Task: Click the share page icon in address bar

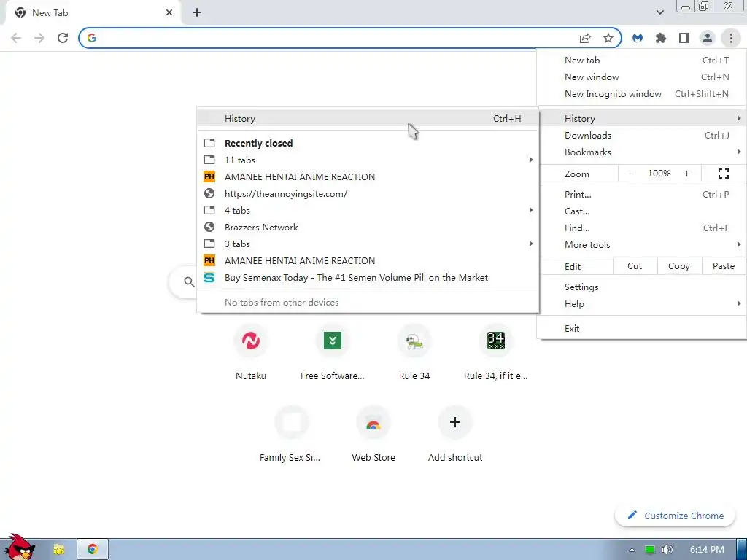Action: tap(585, 38)
